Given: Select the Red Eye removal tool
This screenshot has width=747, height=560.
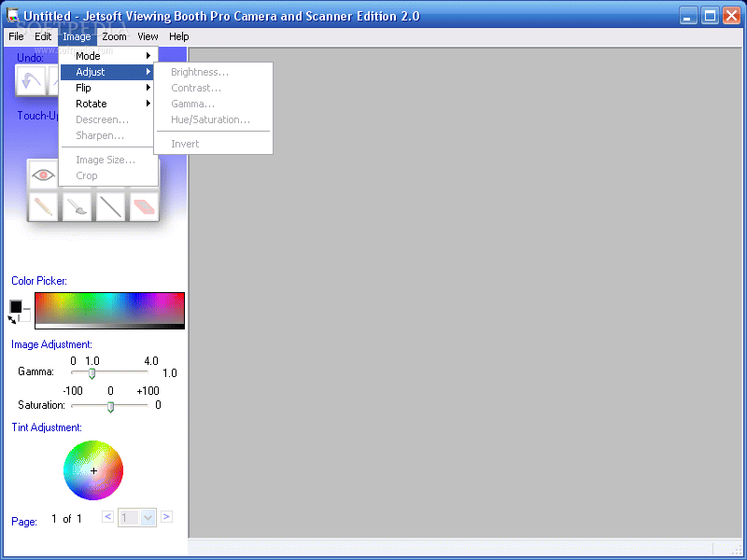Looking at the screenshot, I should point(42,175).
